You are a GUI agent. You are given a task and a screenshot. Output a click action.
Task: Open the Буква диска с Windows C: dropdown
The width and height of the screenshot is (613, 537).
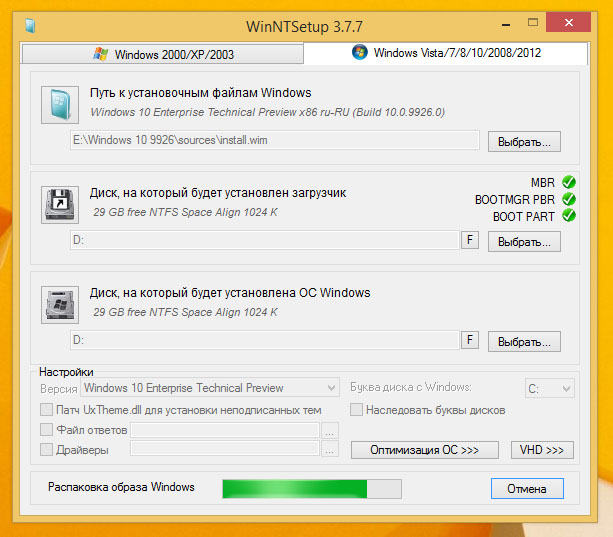pos(549,388)
